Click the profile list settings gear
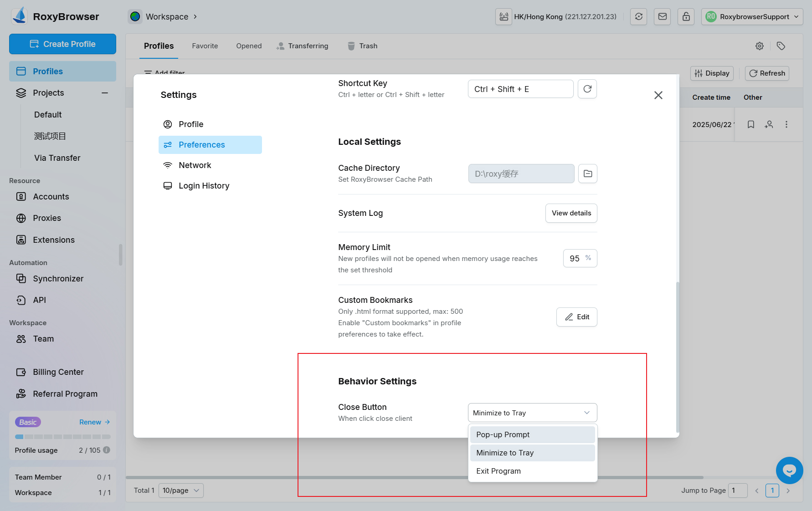The image size is (812, 511). coord(759,46)
